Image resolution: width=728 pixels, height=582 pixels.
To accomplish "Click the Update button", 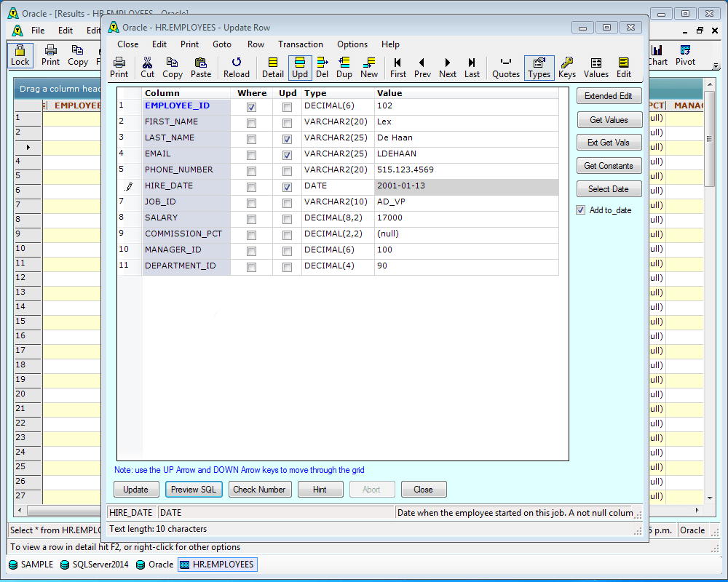I will (136, 489).
